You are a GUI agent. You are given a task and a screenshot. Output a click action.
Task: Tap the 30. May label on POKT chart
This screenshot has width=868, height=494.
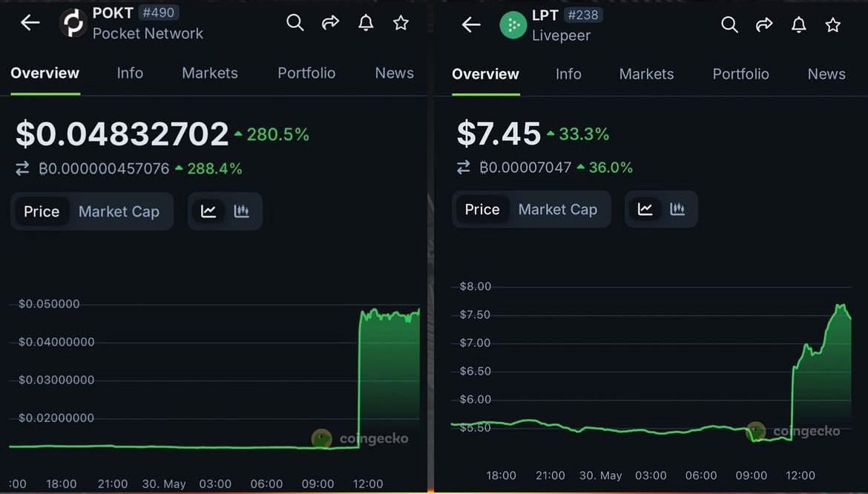[164, 484]
